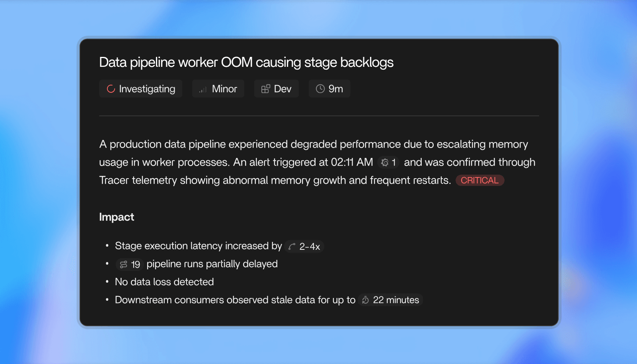Click the clock icon beside 9m

coord(320,89)
